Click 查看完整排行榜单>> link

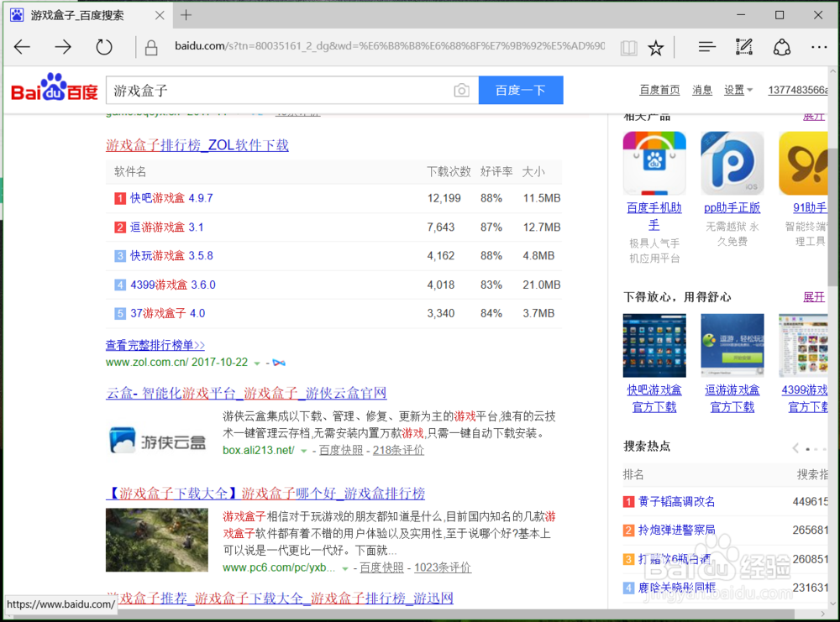[x=155, y=346]
